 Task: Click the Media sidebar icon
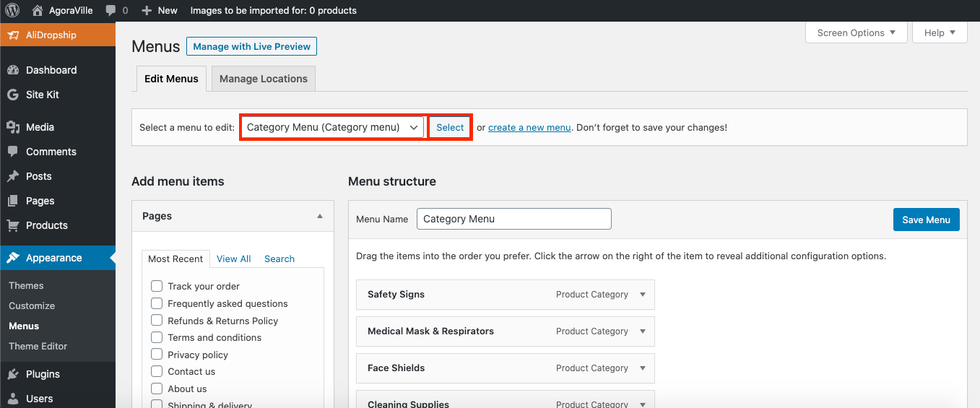[x=13, y=127]
